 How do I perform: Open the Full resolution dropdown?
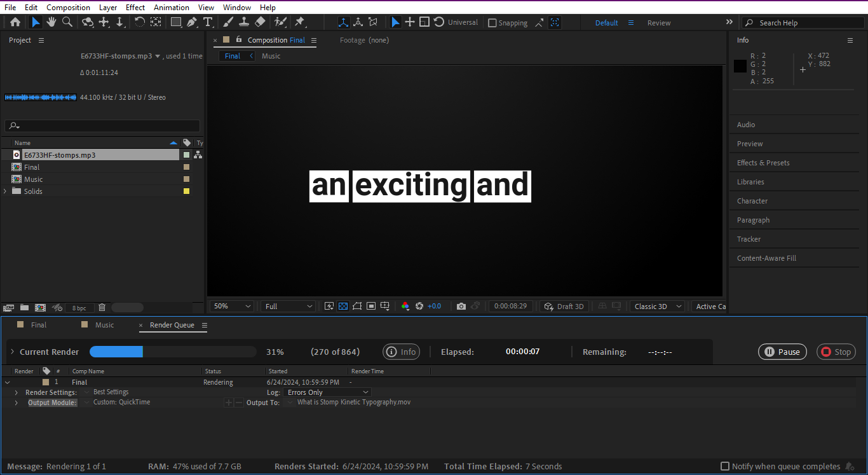288,306
